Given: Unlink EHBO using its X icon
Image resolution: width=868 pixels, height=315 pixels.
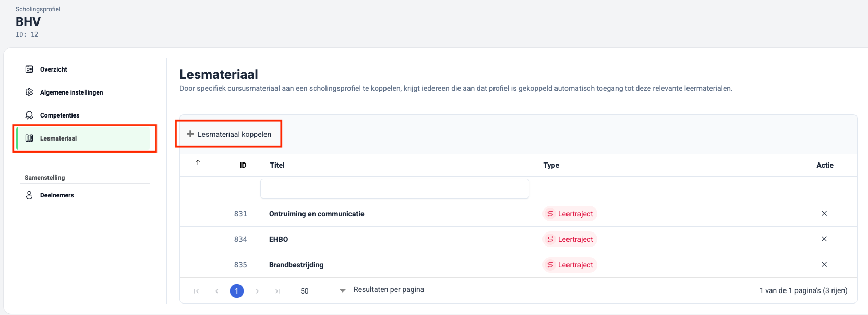Looking at the screenshot, I should coord(824,239).
